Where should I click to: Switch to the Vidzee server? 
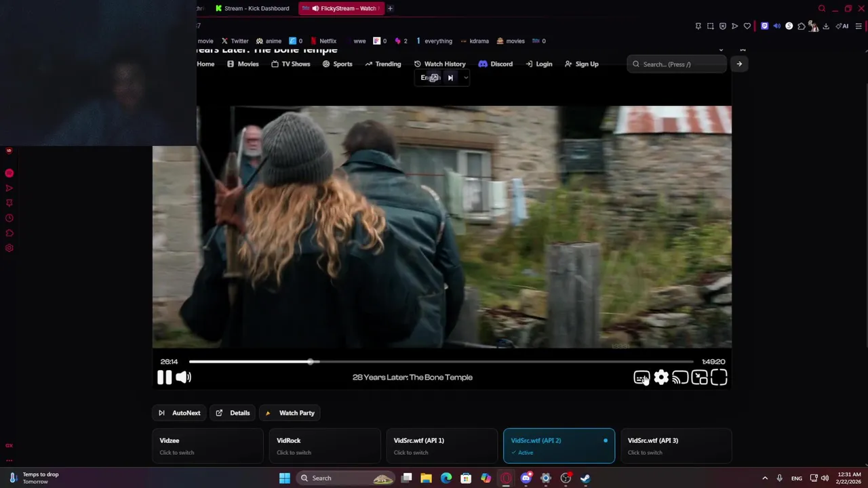[208, 446]
